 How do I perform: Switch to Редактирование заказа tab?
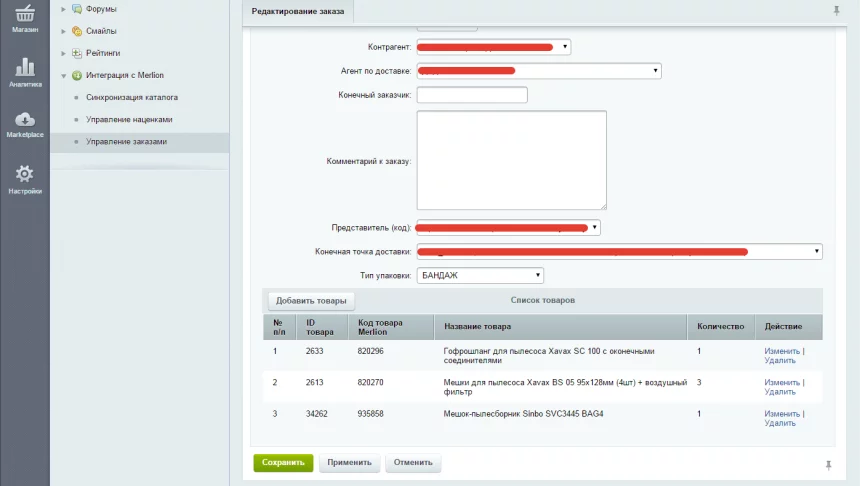coord(298,11)
